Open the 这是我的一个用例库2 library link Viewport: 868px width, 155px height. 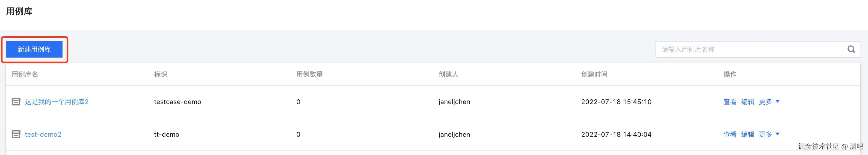point(57,102)
